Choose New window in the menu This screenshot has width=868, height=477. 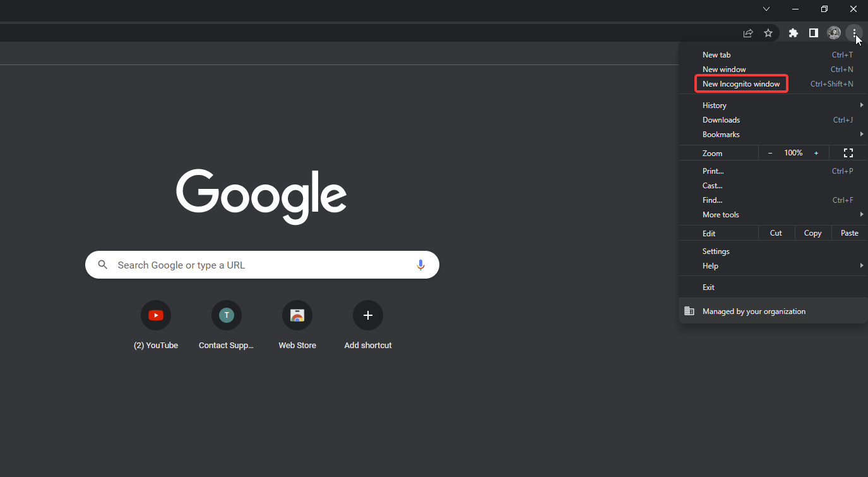pyautogui.click(x=773, y=69)
